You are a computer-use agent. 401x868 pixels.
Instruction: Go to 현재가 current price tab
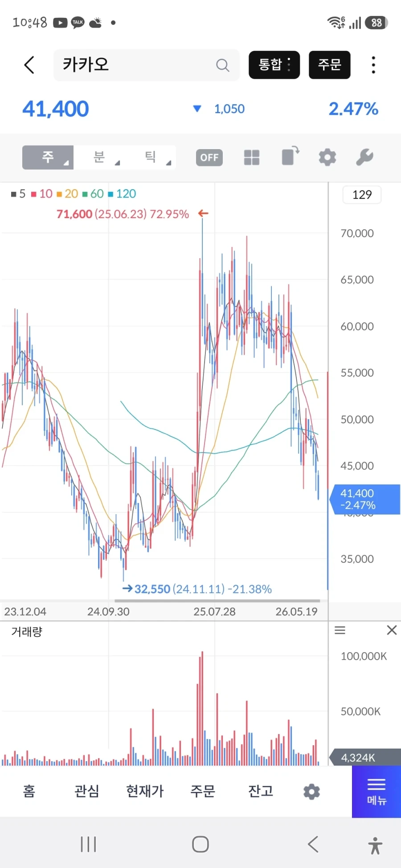click(x=145, y=791)
